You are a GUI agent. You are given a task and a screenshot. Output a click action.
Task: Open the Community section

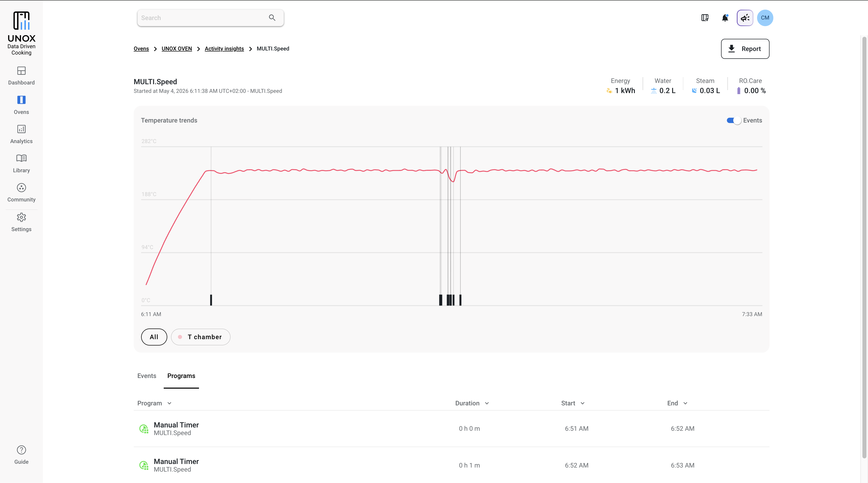(21, 193)
